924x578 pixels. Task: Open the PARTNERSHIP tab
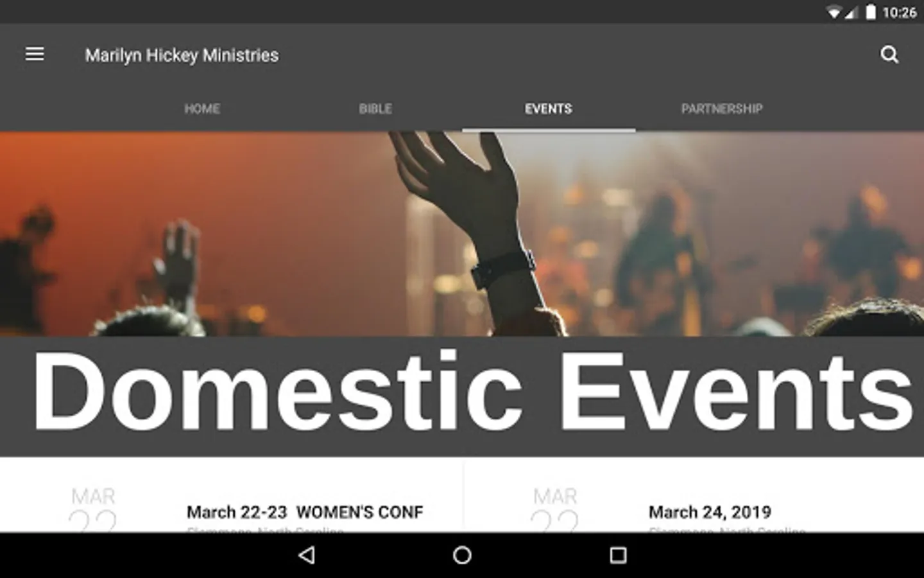pos(722,109)
